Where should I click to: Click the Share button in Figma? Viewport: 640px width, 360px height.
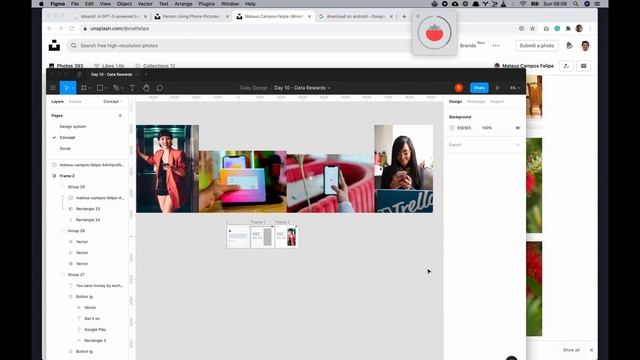pos(479,88)
